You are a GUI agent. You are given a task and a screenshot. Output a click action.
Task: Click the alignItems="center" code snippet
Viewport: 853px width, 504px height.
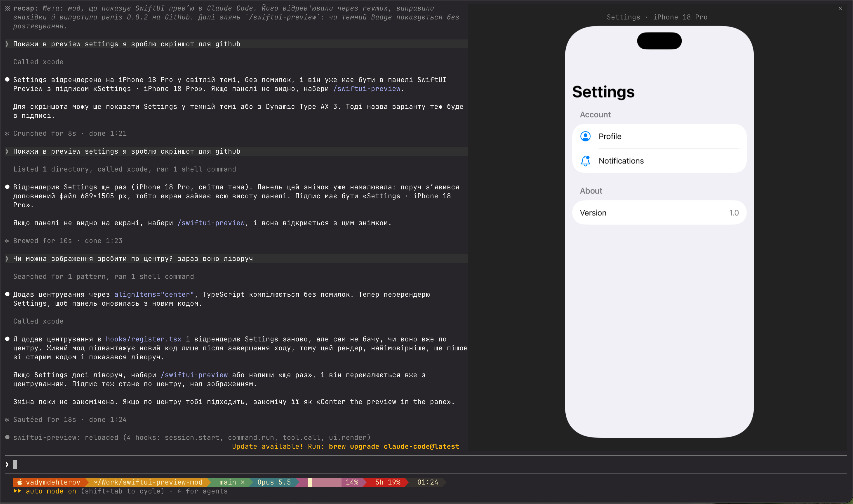[154, 294]
